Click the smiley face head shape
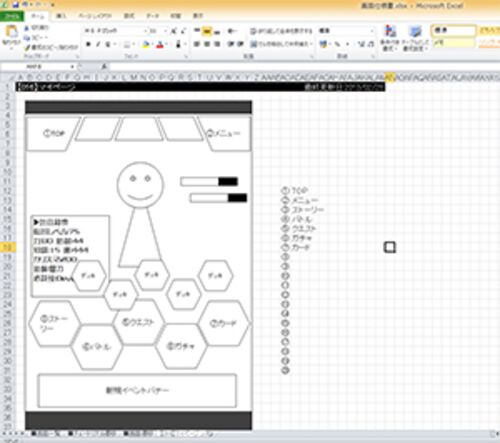The image size is (500, 443). [x=140, y=185]
